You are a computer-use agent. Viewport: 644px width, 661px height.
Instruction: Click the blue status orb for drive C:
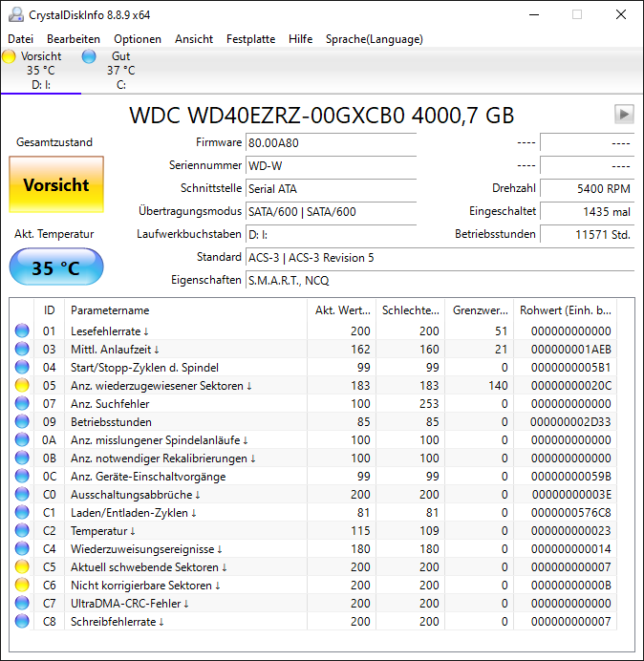coord(89,56)
